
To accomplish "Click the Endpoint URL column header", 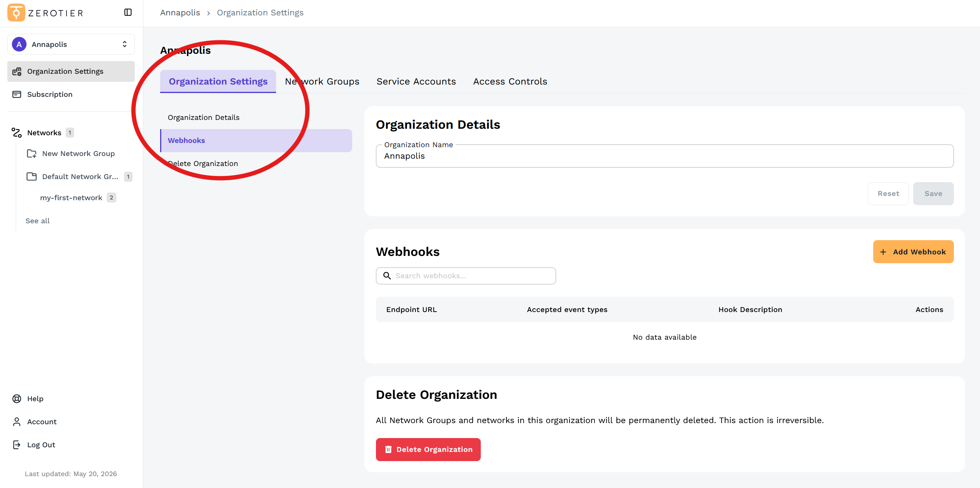I will (412, 310).
